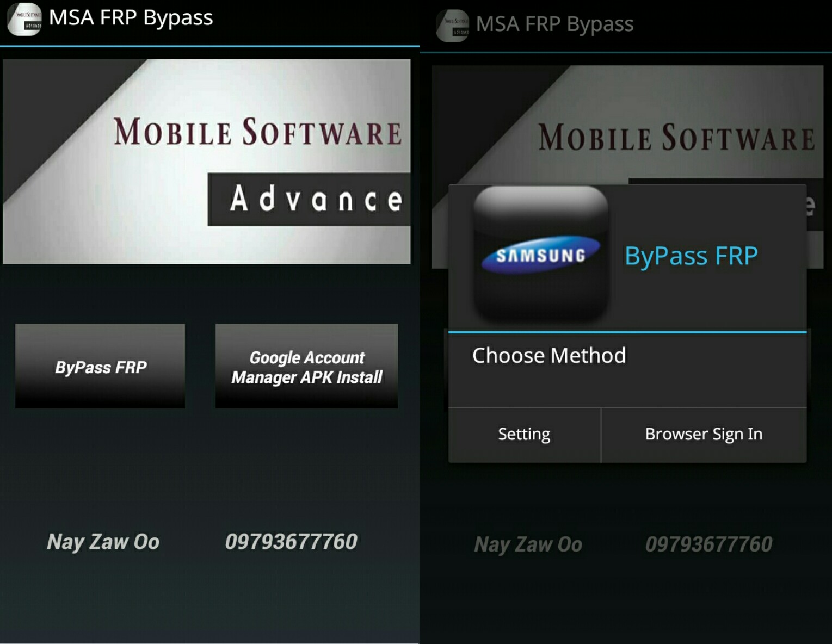Tap the MSA app icon in left title bar

[x=24, y=19]
